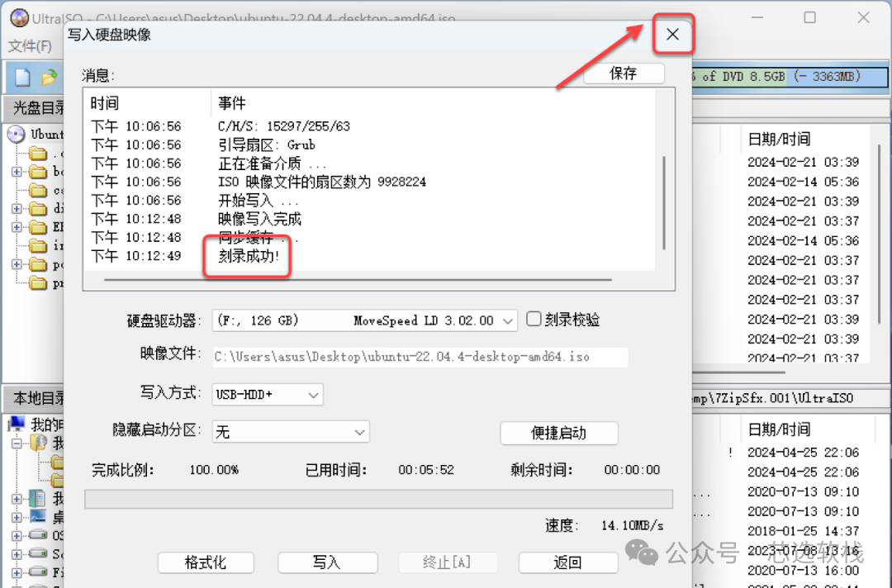Open the 硬盘驱动器 drive dropdown

365,320
